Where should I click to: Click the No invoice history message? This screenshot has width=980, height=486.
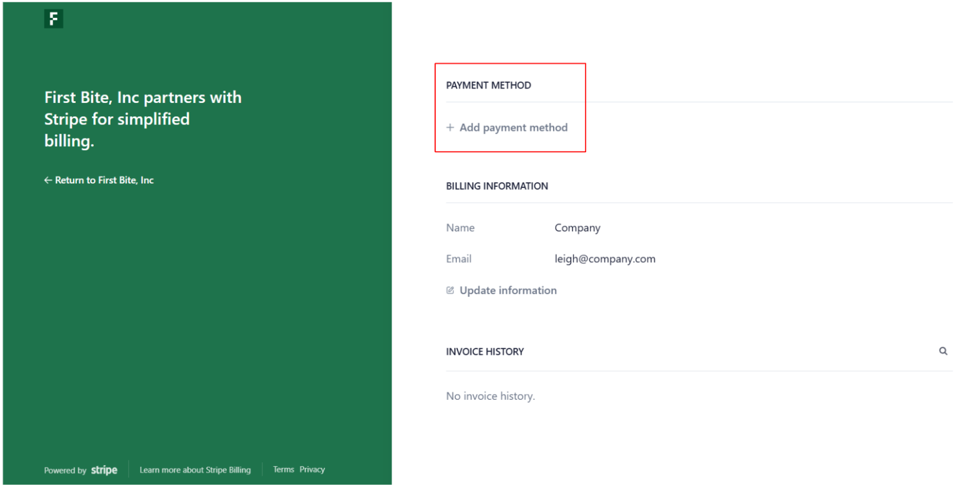pos(491,396)
